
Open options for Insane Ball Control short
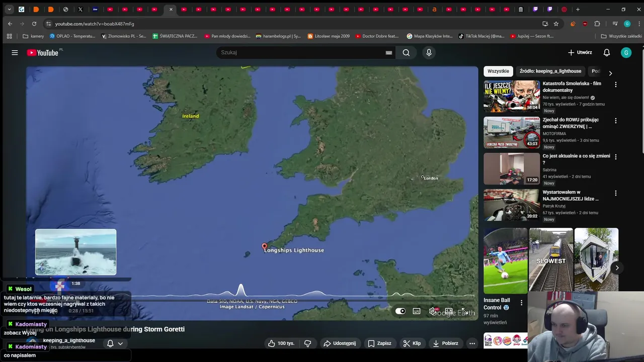click(521, 303)
